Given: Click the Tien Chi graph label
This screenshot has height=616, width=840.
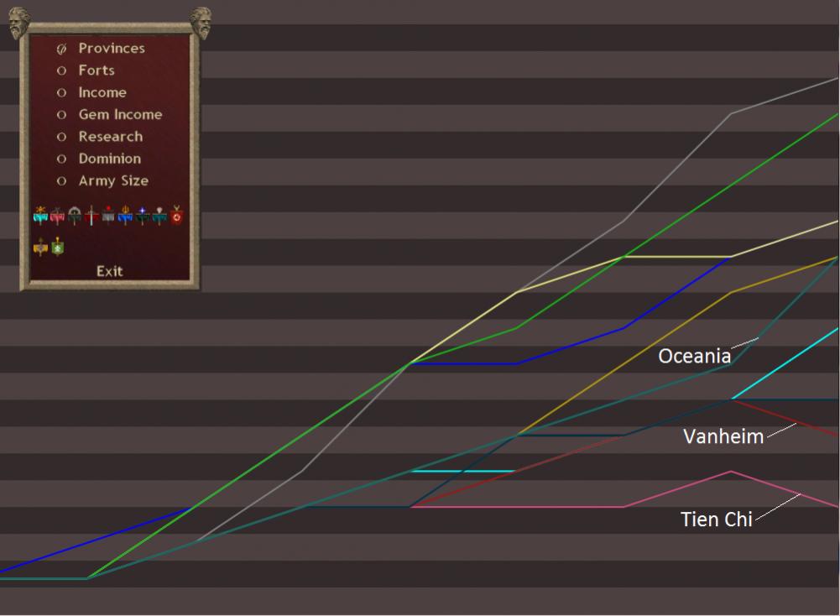Looking at the screenshot, I should (x=716, y=519).
